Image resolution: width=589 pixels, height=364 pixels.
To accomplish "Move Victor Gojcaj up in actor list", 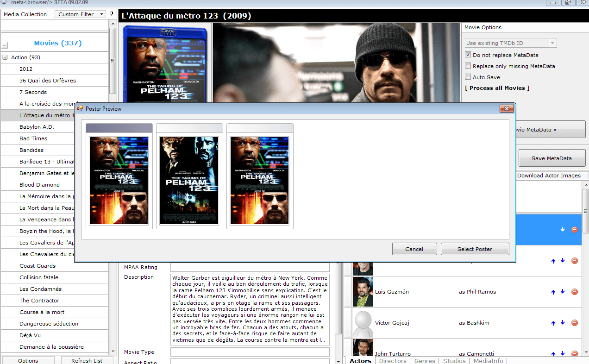I will [x=553, y=323].
